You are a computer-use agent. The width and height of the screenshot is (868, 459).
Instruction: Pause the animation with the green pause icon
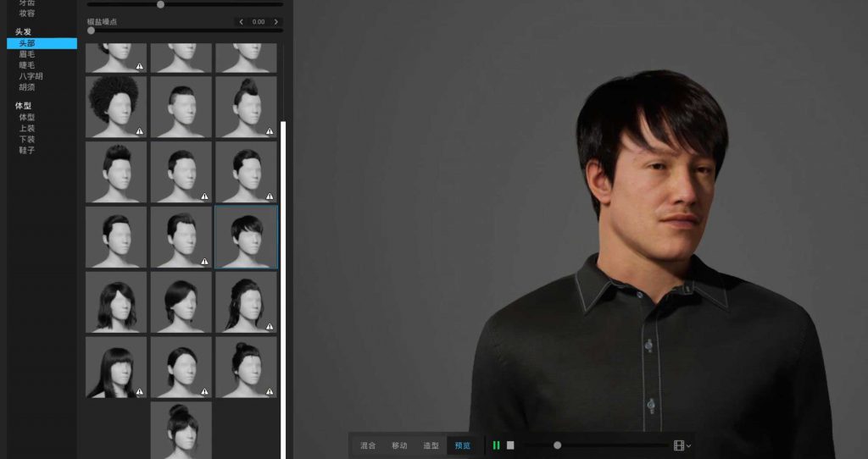(497, 445)
